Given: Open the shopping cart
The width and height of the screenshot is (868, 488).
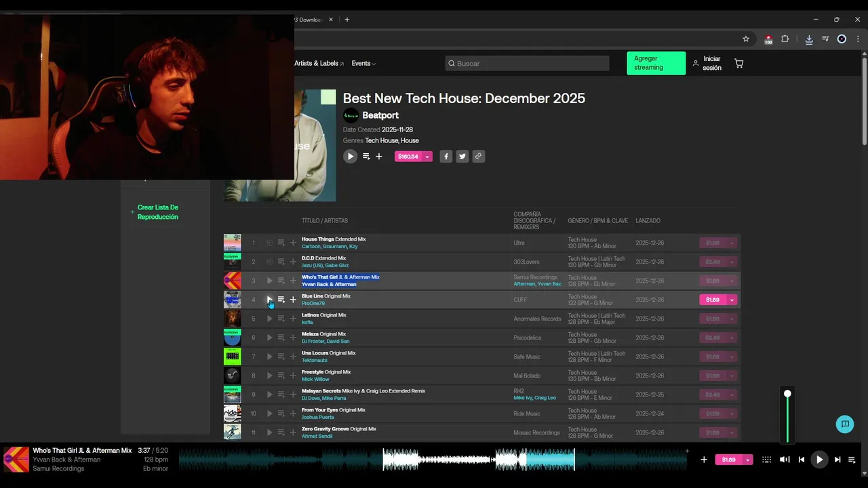Looking at the screenshot, I should click(739, 63).
